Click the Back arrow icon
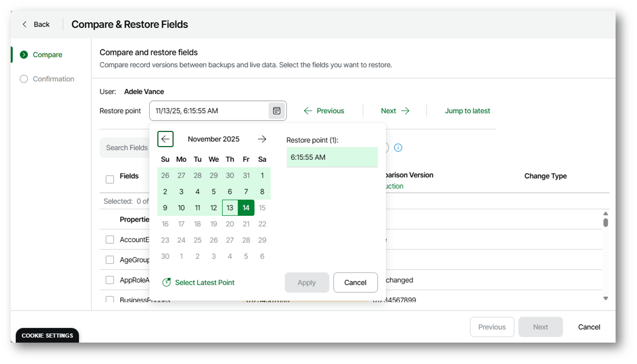The height and width of the screenshot is (364, 637). (x=24, y=24)
